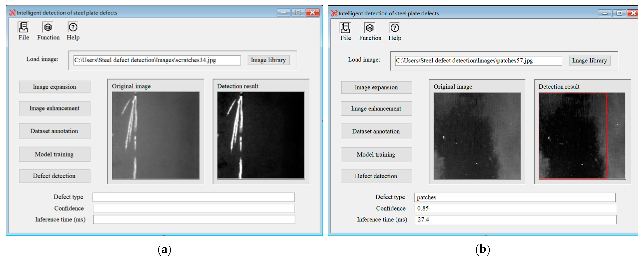Click the scratches34.jpg path input field

(x=157, y=60)
